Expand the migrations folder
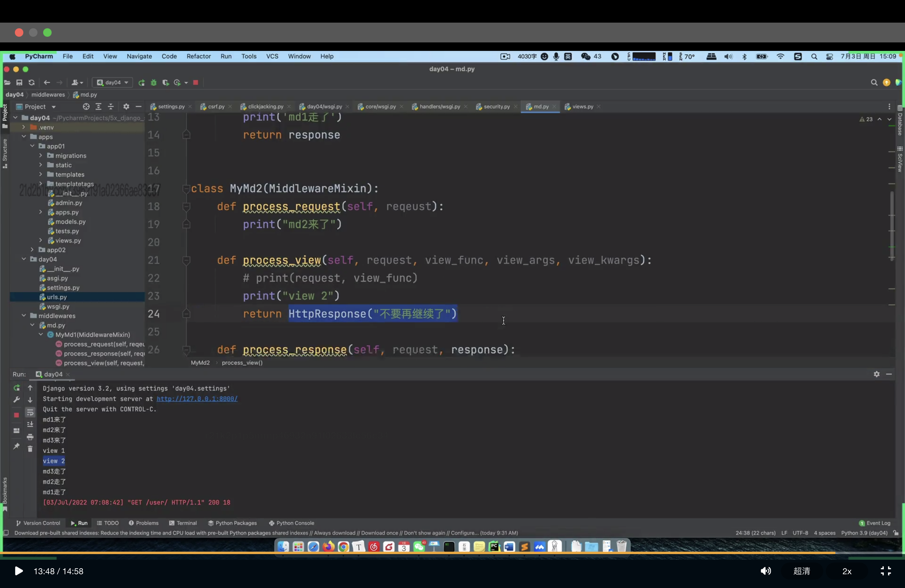Image resolution: width=905 pixels, height=588 pixels. pos(41,155)
